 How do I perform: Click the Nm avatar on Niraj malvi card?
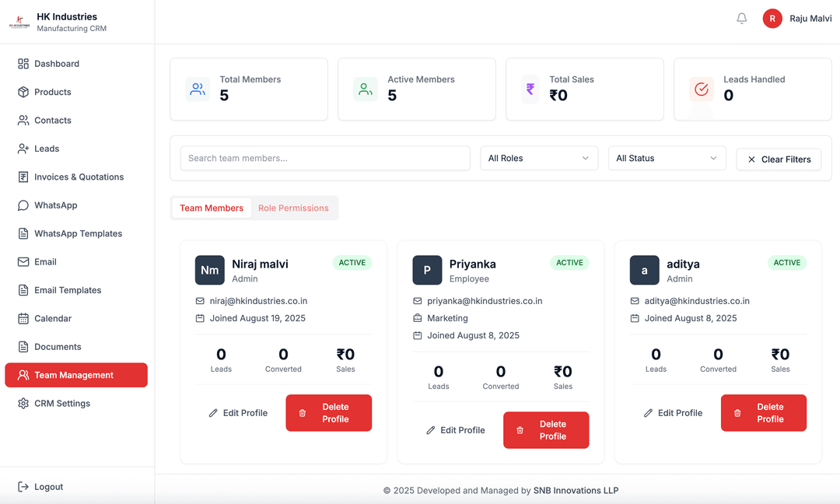click(x=209, y=270)
